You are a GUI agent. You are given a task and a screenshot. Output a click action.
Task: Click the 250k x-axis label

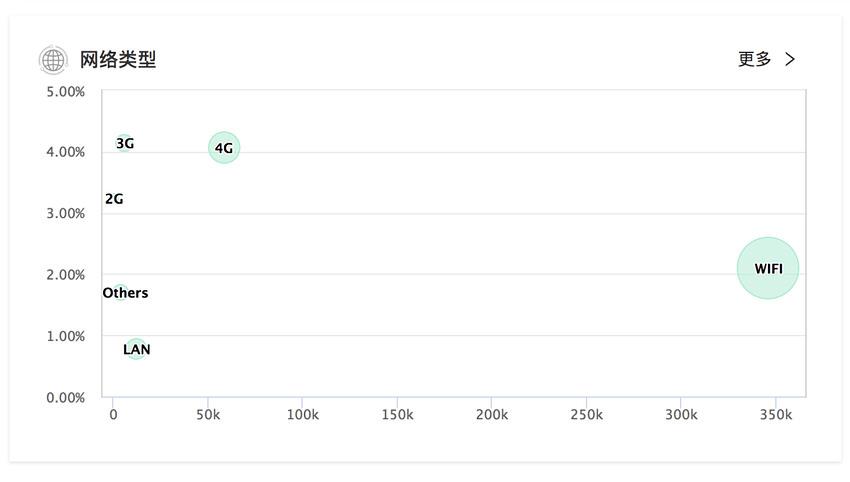point(587,415)
